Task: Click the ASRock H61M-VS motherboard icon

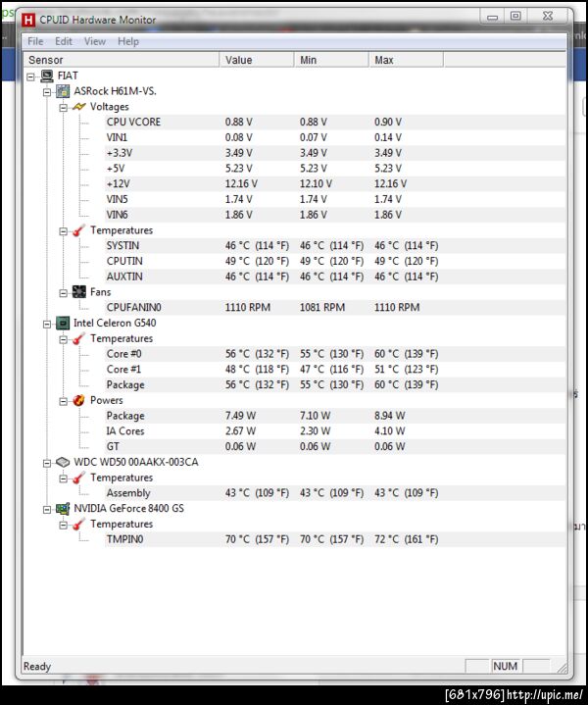Action: click(x=63, y=91)
